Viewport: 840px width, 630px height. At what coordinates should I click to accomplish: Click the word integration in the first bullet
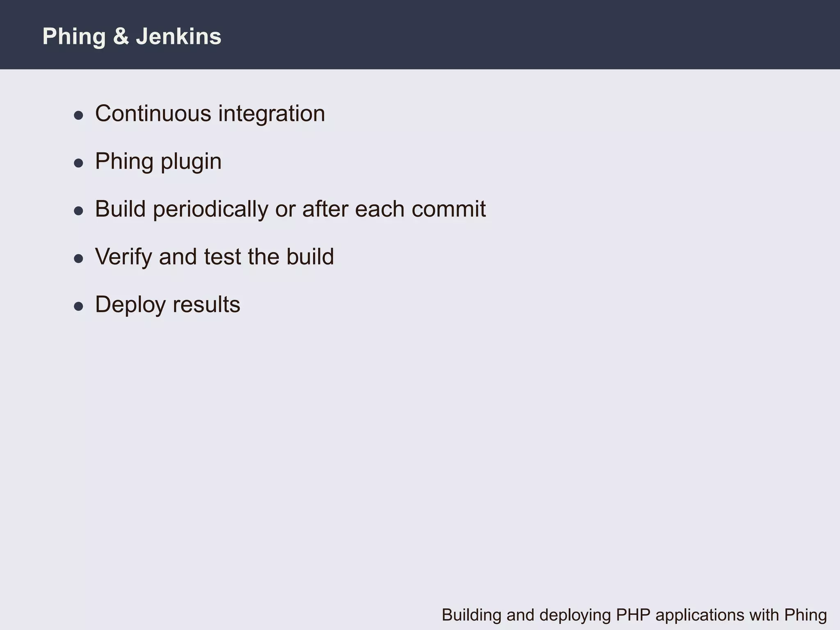pyautogui.click(x=272, y=114)
